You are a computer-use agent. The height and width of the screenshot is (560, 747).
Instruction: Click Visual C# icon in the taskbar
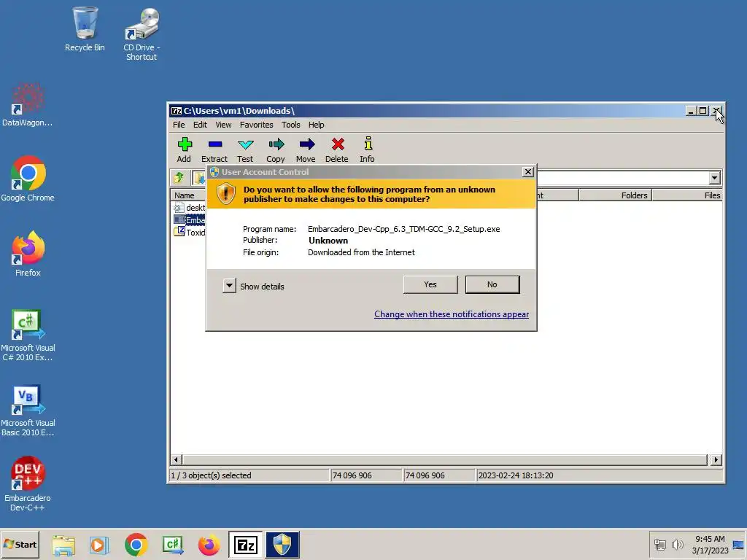tap(172, 545)
